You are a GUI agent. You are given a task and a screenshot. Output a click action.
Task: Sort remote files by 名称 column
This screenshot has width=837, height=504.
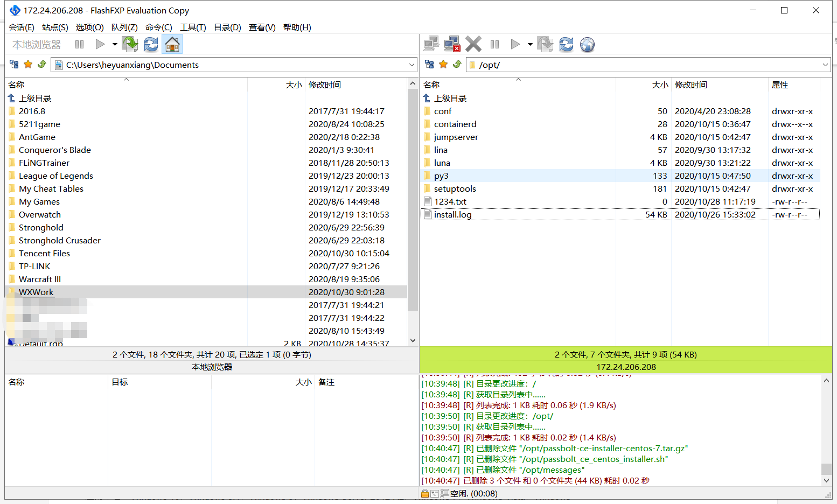(x=518, y=85)
